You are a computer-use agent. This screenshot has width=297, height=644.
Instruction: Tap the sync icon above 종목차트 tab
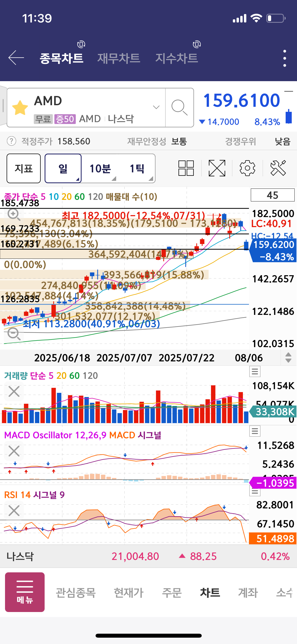tap(81, 44)
